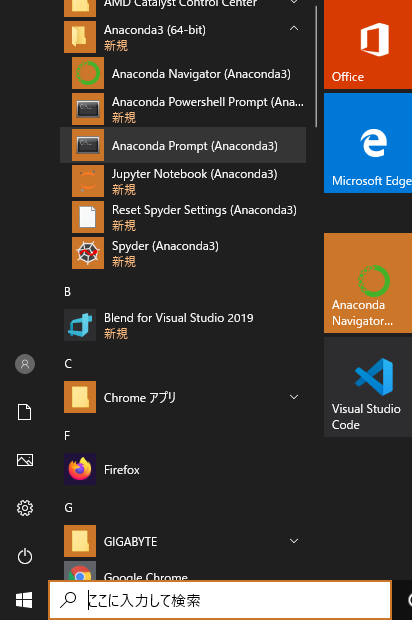Open Blend for Visual Studio 2019
412x620 pixels.
183,325
